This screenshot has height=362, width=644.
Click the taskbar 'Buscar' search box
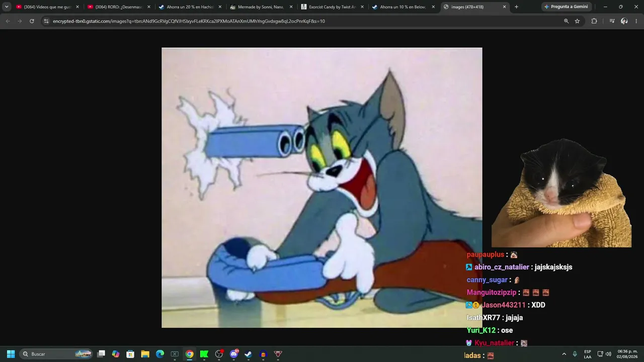[56, 354]
